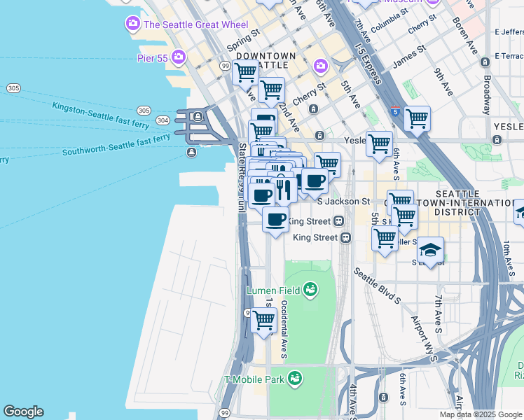This screenshot has width=524, height=420.
Task: Select the 'S Jackson St' street label
Action: click(x=343, y=202)
